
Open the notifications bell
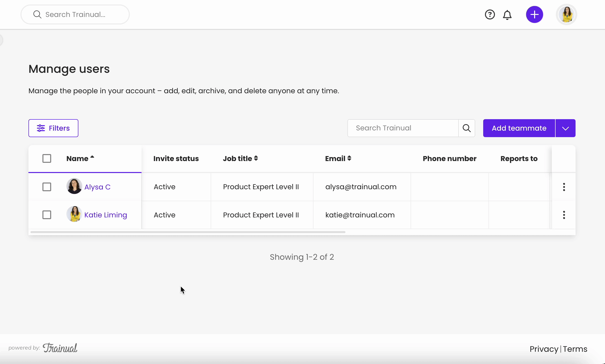507,15
